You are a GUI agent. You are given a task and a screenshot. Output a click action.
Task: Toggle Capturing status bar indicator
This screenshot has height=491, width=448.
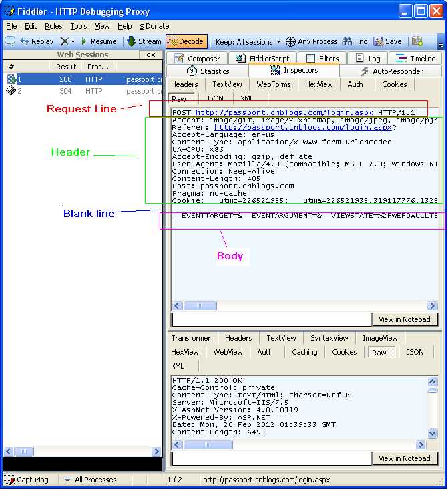point(27,480)
